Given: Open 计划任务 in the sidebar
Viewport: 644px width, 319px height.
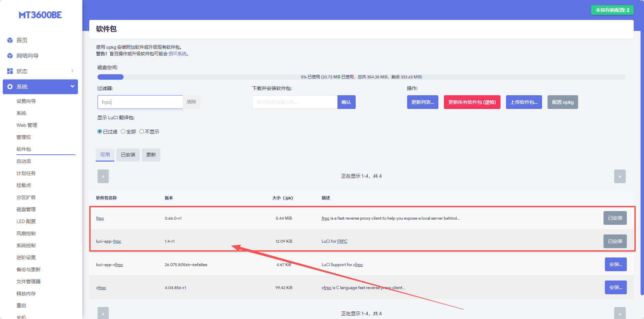Looking at the screenshot, I should tap(26, 173).
